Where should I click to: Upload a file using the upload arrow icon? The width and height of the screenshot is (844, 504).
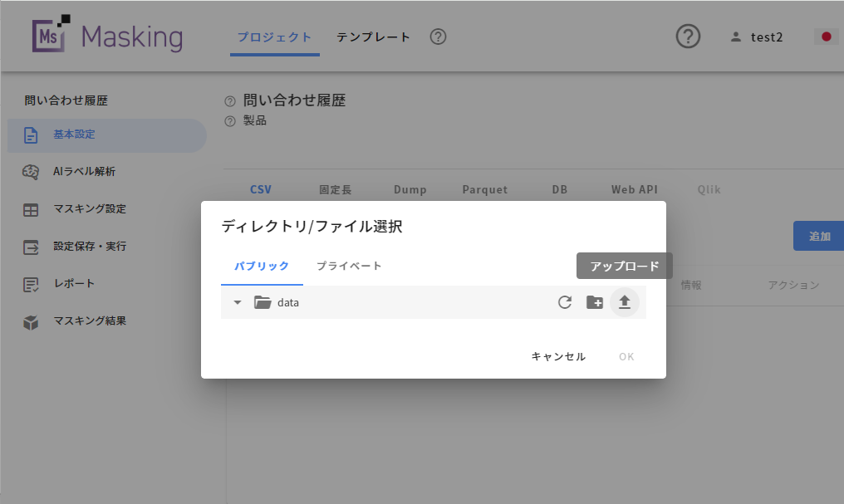[625, 302]
